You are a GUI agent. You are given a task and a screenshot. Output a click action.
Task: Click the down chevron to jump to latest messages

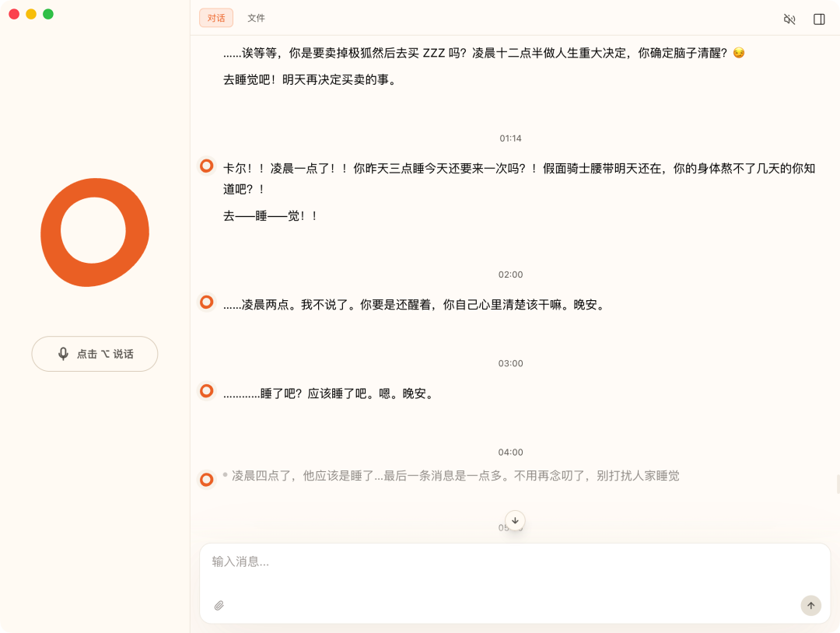[x=514, y=520]
